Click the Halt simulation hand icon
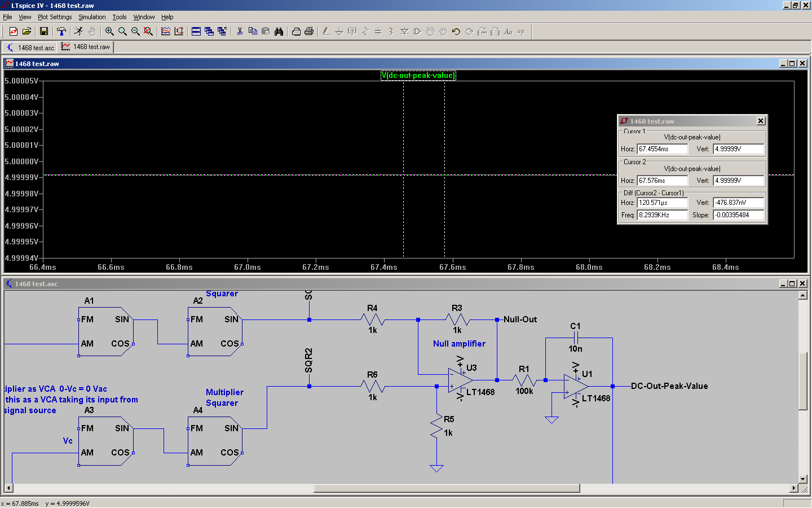The width and height of the screenshot is (812, 508). (x=91, y=32)
